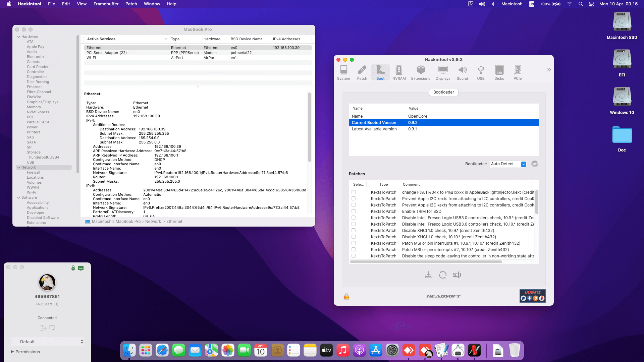Open the App Store from the Dock
This screenshot has height=362, width=644.
point(376,351)
